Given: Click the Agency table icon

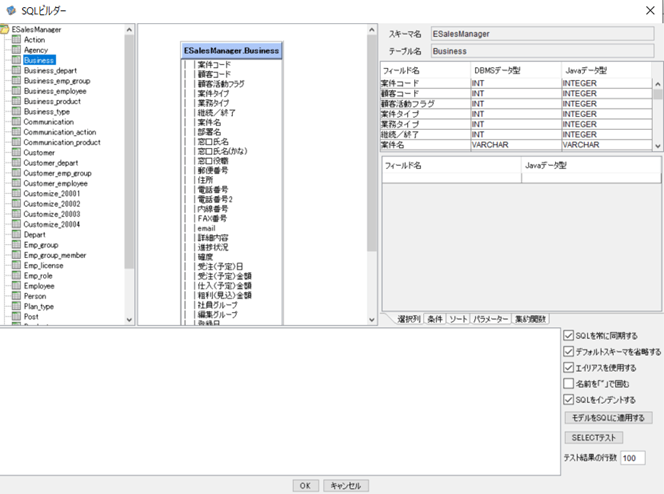Looking at the screenshot, I should click(x=17, y=50).
